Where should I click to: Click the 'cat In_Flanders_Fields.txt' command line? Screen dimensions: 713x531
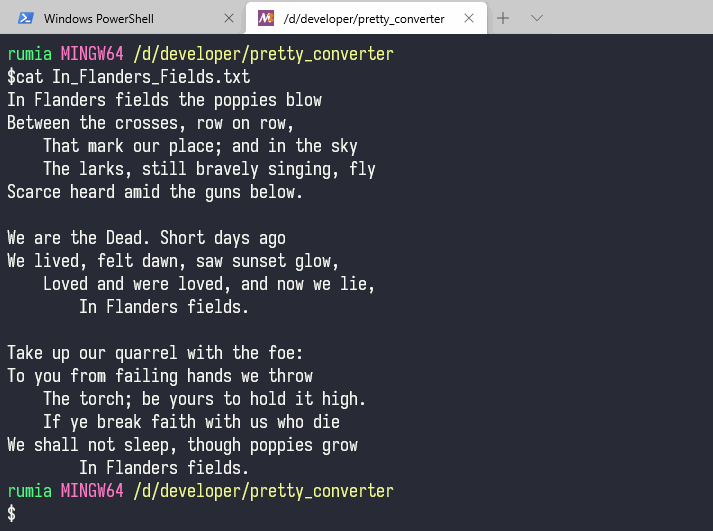(128, 77)
